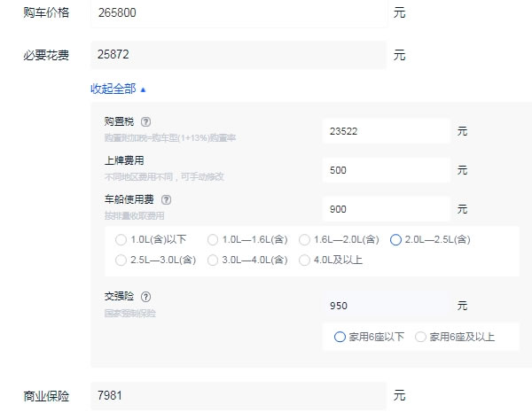Image resolution: width=532 pixels, height=412 pixels.
Task: Focus the 必要花费 field showing 25872
Action: pos(239,55)
